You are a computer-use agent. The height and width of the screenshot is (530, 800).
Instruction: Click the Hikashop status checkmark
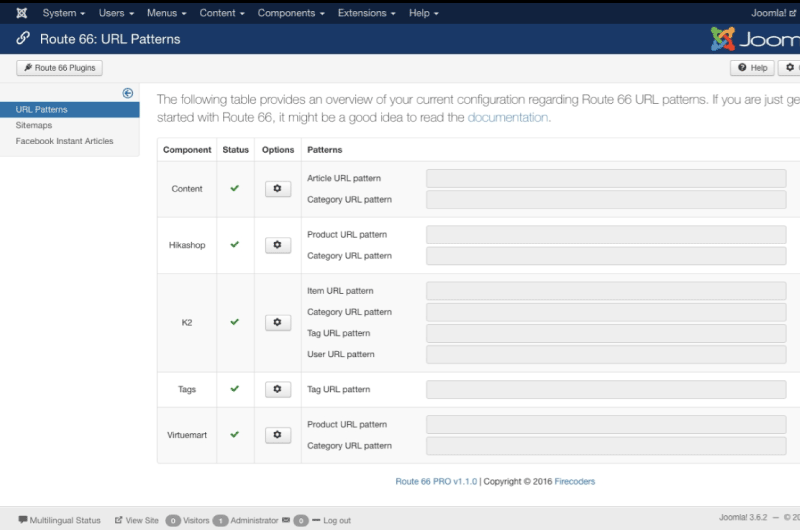(235, 244)
